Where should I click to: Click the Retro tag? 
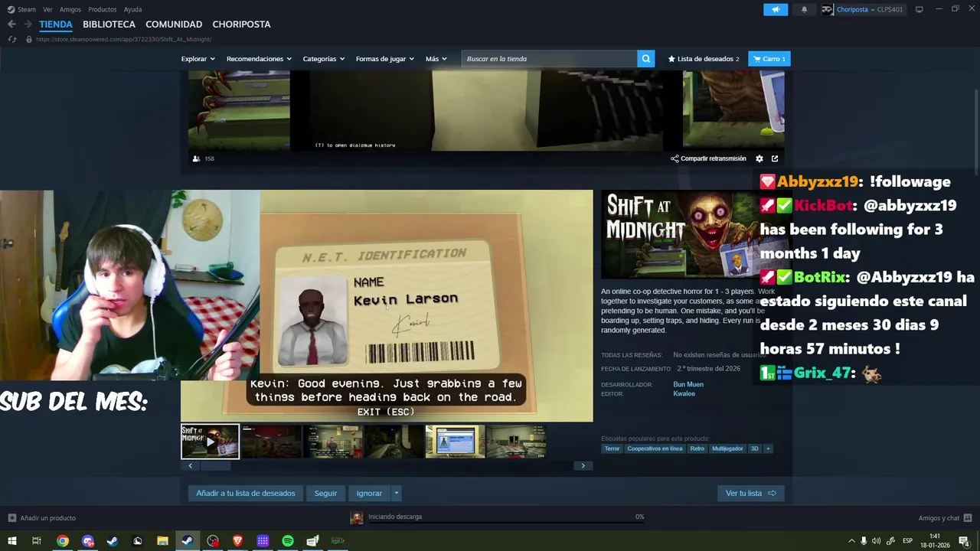(697, 448)
